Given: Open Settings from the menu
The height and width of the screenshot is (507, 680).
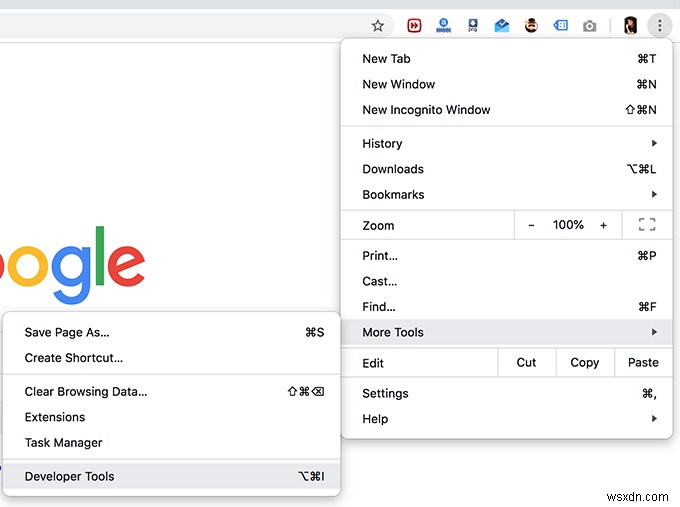Looking at the screenshot, I should coord(507,393).
